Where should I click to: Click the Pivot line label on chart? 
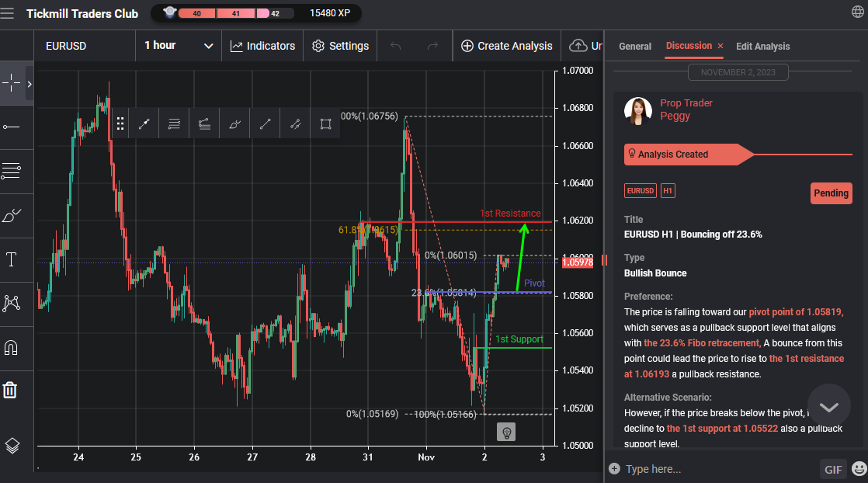(534, 283)
